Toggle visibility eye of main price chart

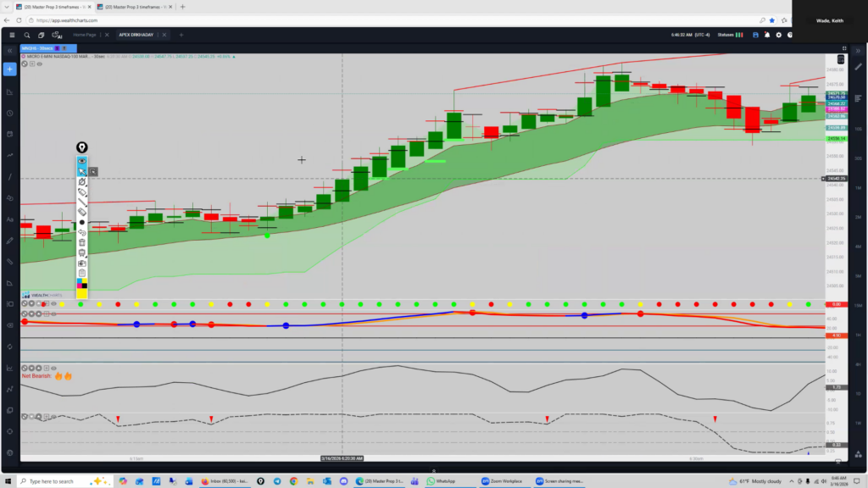40,64
